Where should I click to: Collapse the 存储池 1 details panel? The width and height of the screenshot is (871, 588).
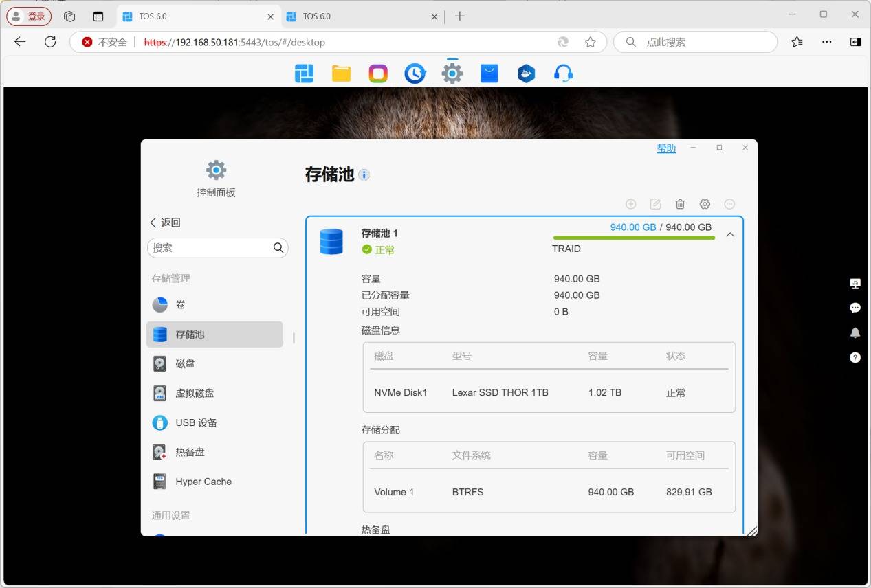tap(730, 235)
